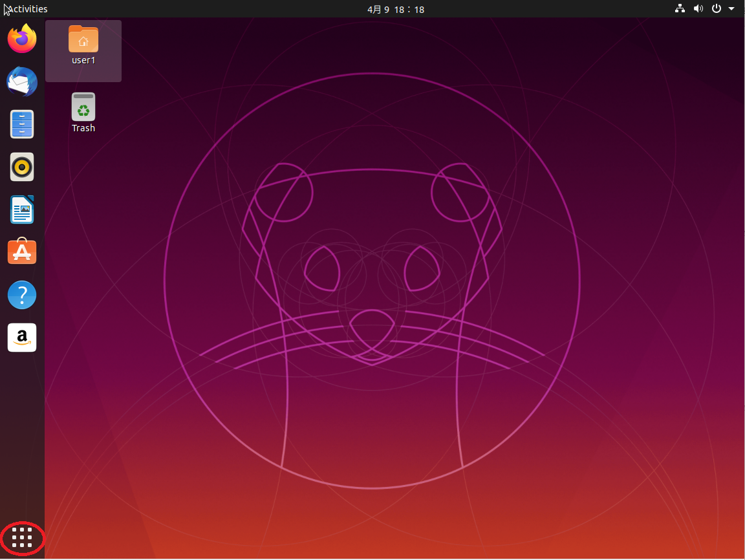745x560 pixels.
Task: Show Applications grid button
Action: click(x=22, y=537)
